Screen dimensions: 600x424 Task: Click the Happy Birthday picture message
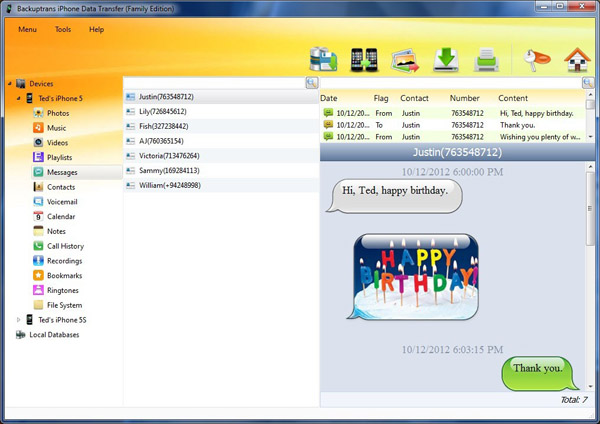(x=413, y=277)
